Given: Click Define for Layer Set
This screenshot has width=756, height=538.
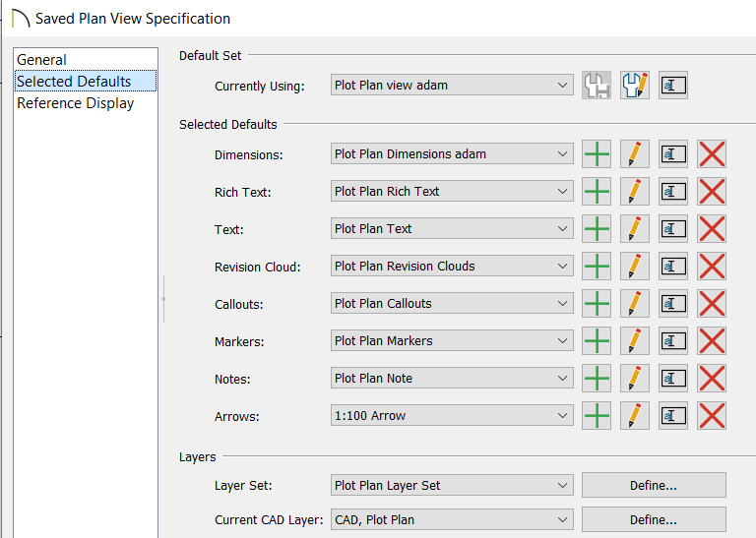Looking at the screenshot, I should coord(654,485).
